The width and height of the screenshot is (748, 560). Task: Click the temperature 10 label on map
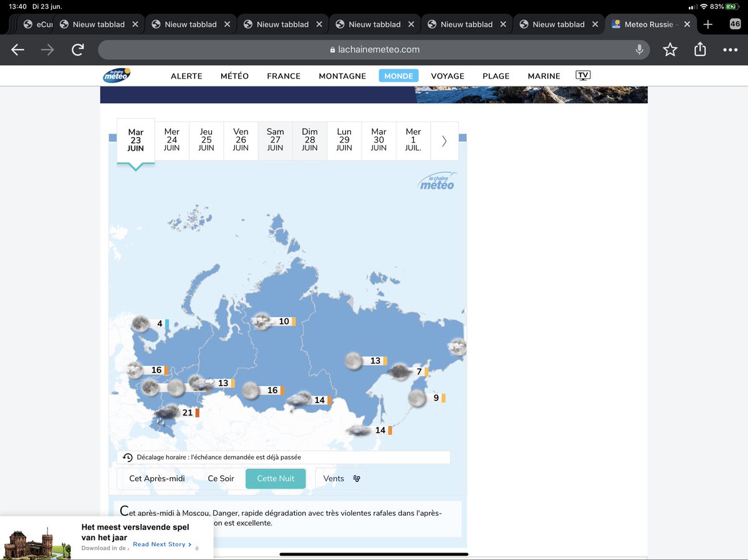[x=284, y=321]
